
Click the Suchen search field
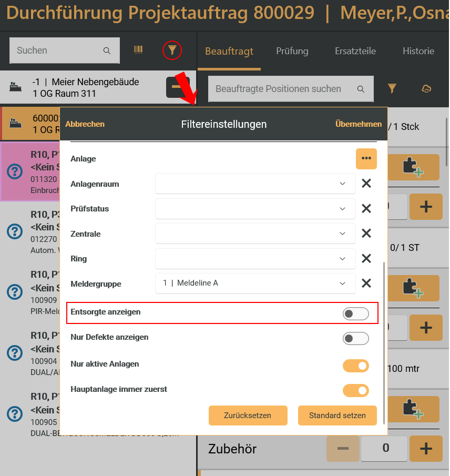[x=58, y=50]
